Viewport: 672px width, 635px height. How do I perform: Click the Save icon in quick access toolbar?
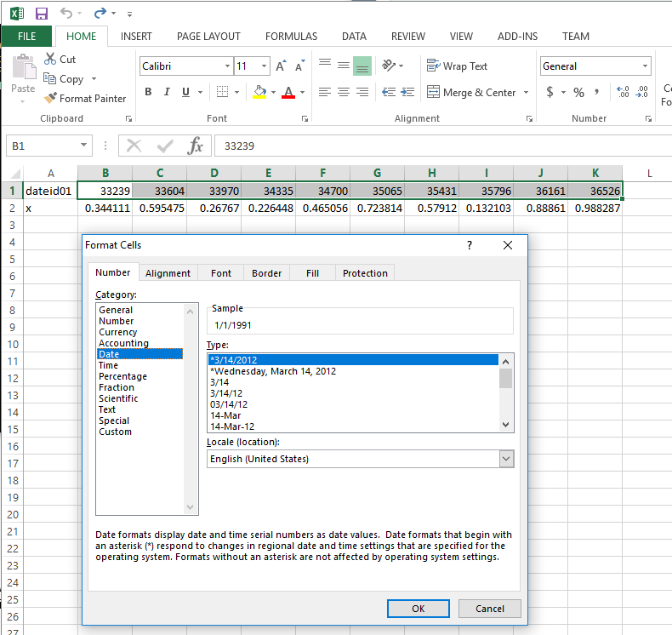click(x=41, y=14)
